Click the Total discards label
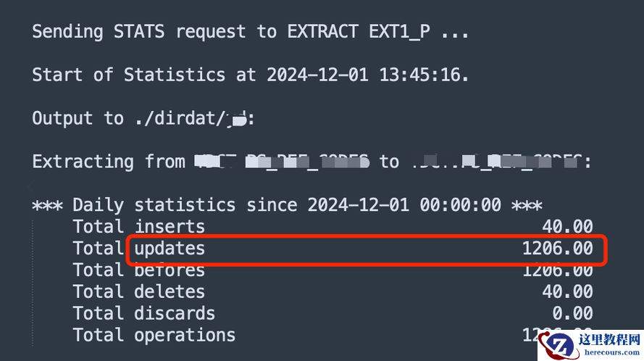Viewport: 644px width, 361px height. point(143,314)
